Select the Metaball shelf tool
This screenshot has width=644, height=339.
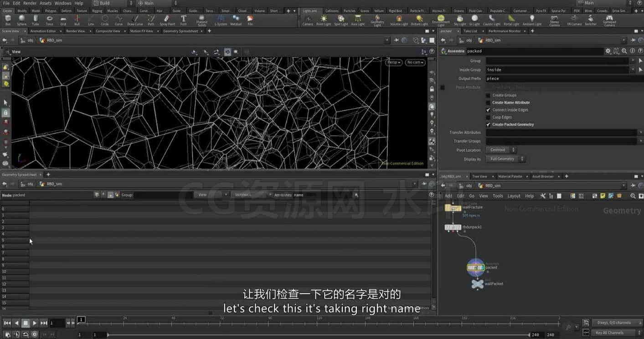(x=236, y=20)
